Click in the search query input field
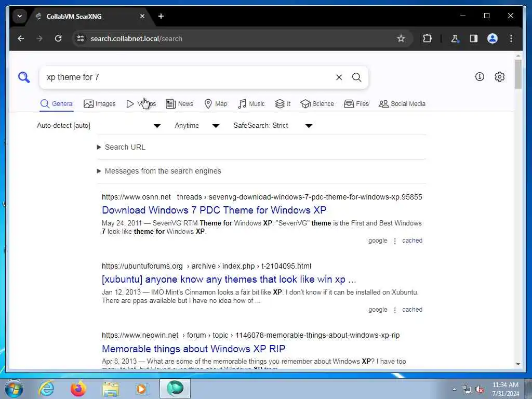 [x=188, y=77]
